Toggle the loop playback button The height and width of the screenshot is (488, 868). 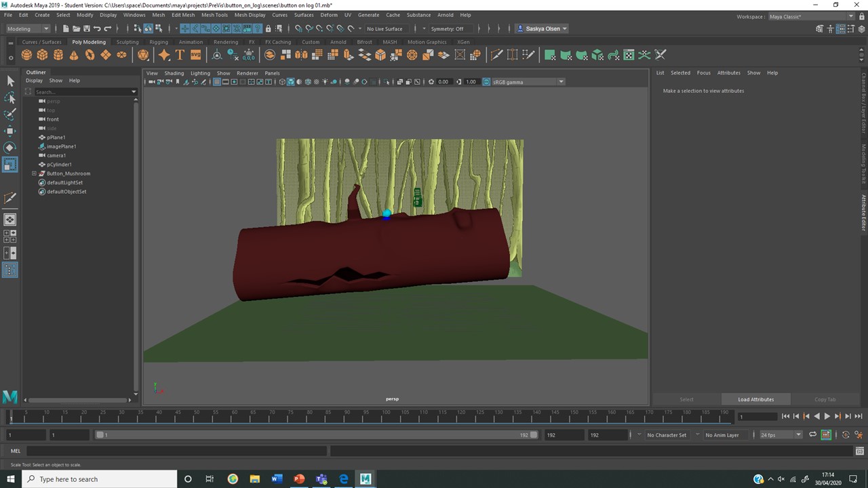pyautogui.click(x=812, y=435)
